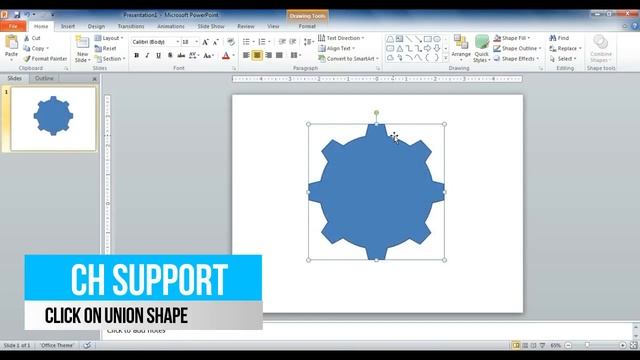Open the Drawing Tools Format tab
Screen dimensions: 640x360
(x=307, y=26)
